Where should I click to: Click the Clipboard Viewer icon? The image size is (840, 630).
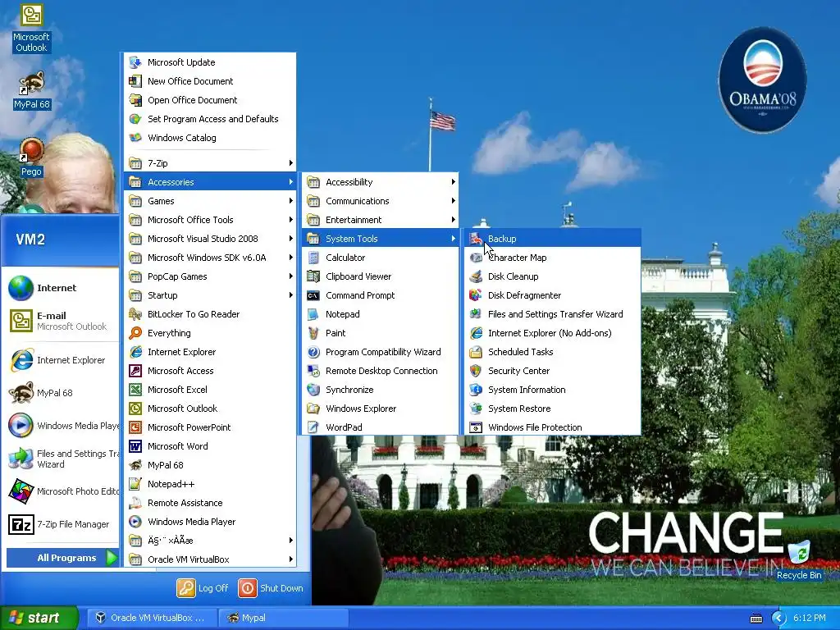(313, 276)
